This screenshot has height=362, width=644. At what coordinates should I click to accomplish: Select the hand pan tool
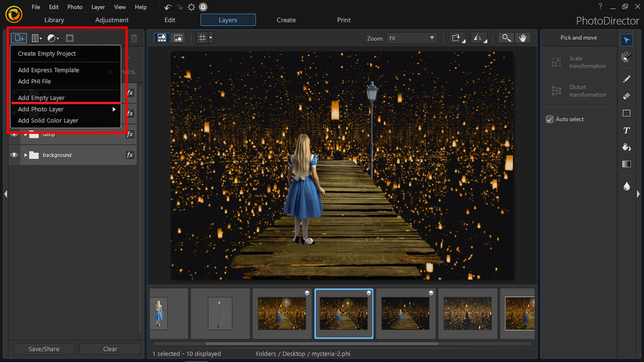tap(522, 38)
